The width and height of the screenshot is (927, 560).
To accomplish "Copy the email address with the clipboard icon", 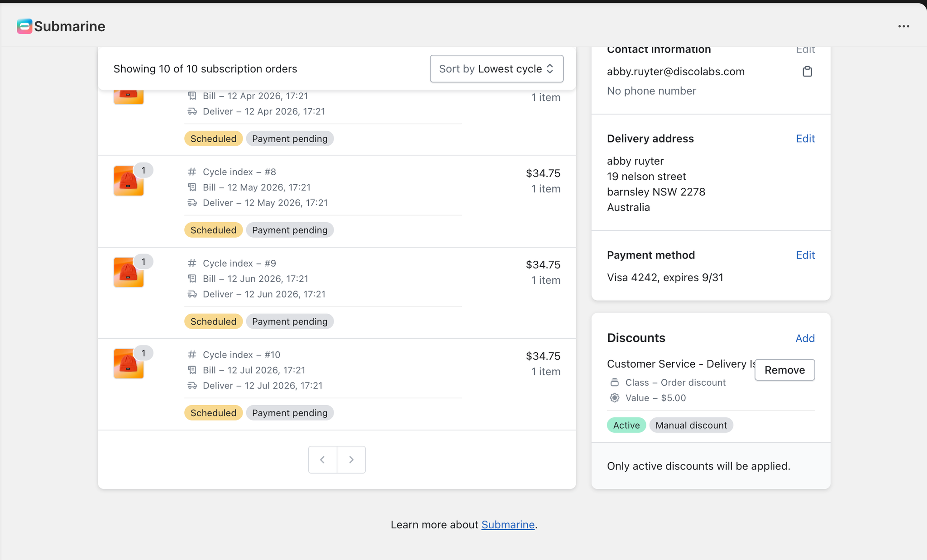I will pyautogui.click(x=807, y=72).
